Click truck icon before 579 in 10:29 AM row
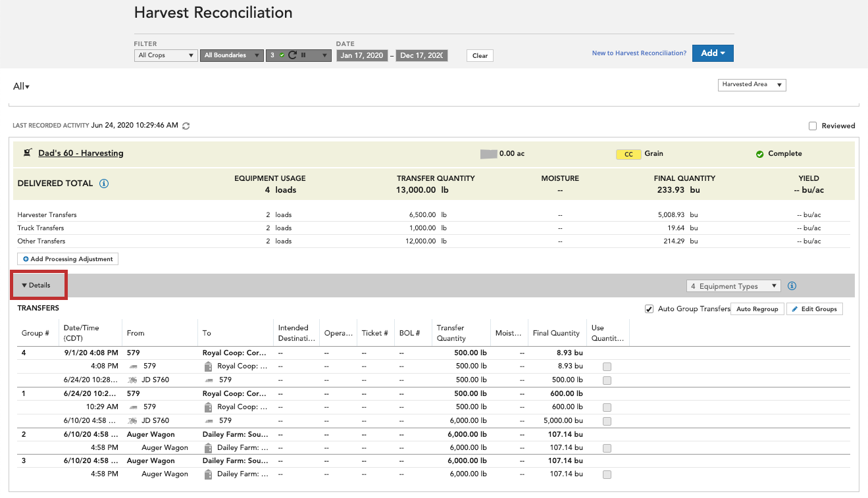 point(134,407)
